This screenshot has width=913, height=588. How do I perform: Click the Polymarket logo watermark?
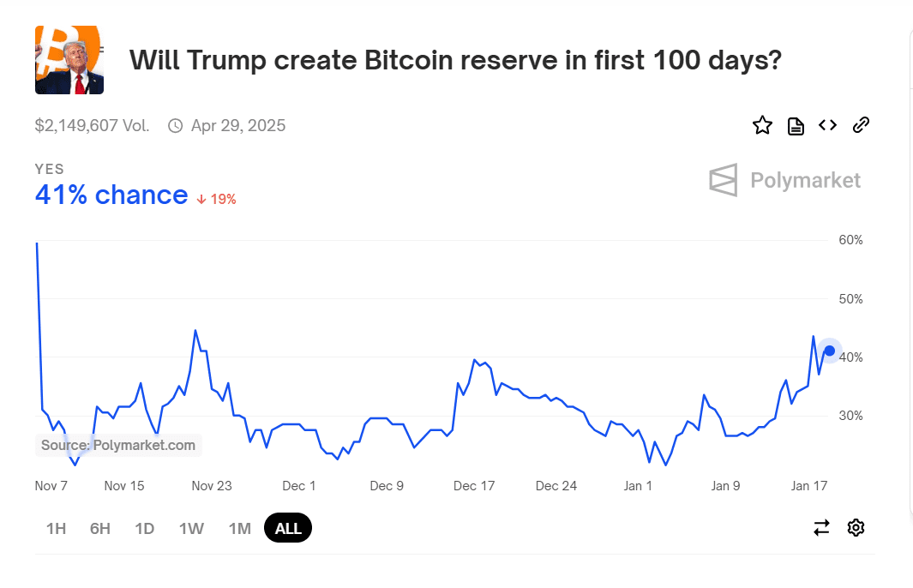[x=784, y=180]
